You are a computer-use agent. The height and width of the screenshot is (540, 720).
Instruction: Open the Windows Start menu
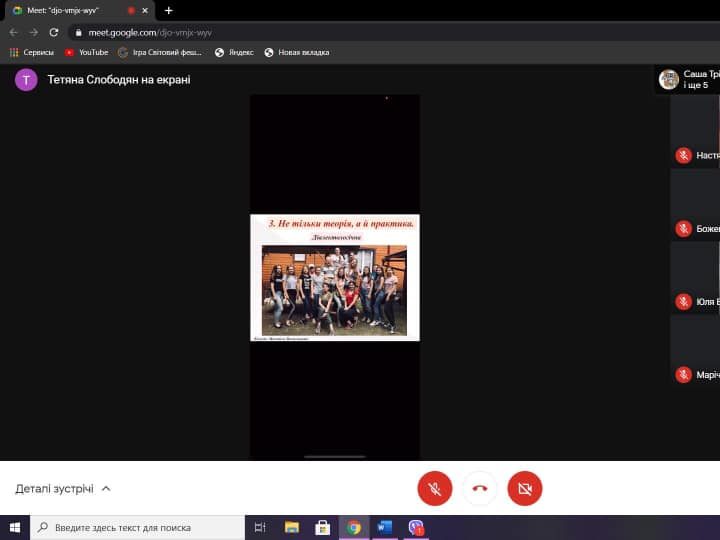point(15,528)
